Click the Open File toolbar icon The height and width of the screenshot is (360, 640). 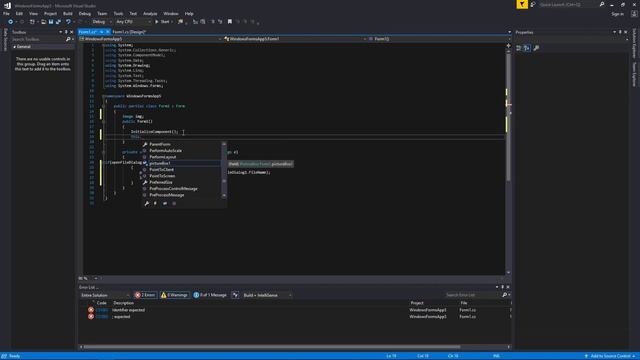43,22
